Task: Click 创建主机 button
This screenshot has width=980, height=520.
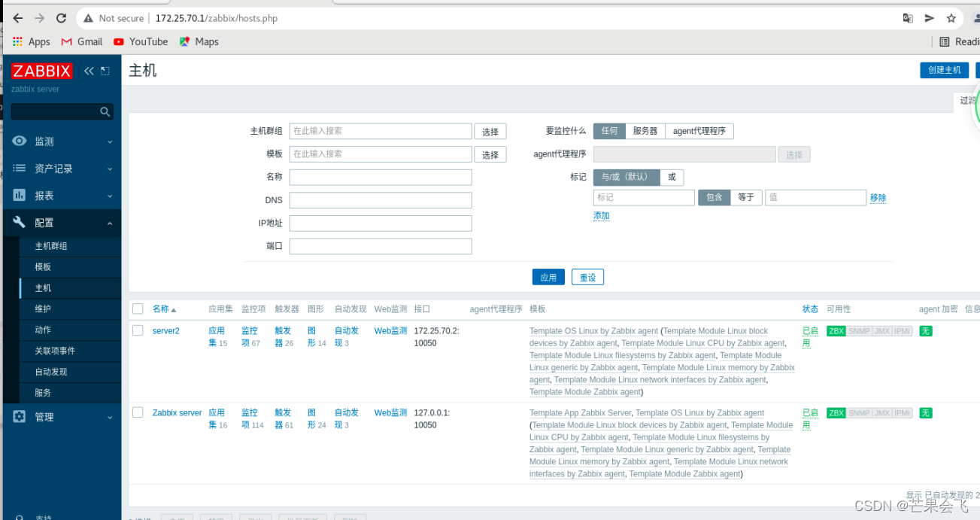Action: point(945,70)
